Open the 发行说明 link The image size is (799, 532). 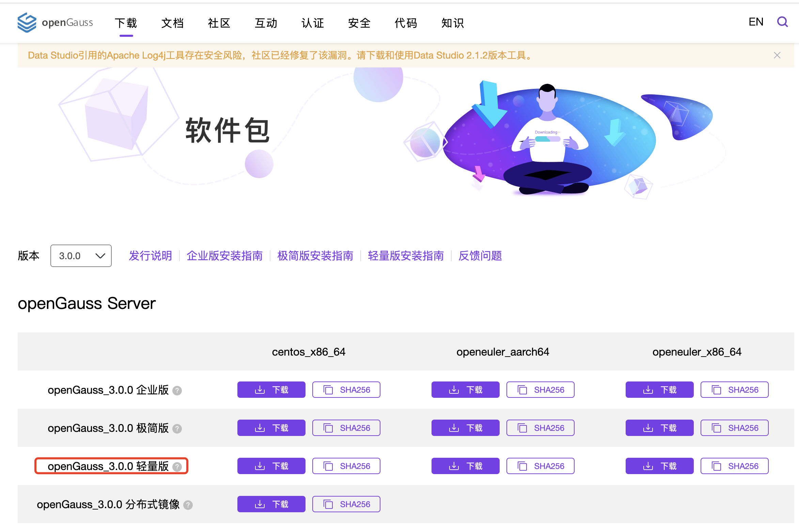click(151, 256)
